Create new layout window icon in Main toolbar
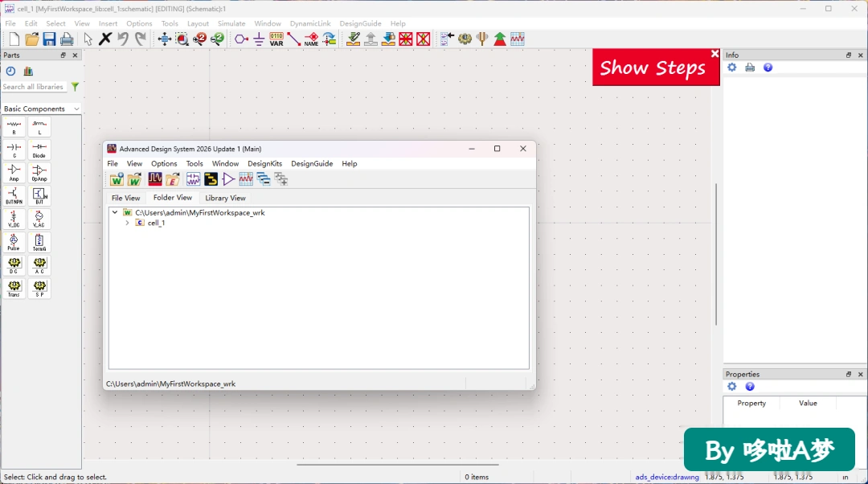 pyautogui.click(x=211, y=178)
